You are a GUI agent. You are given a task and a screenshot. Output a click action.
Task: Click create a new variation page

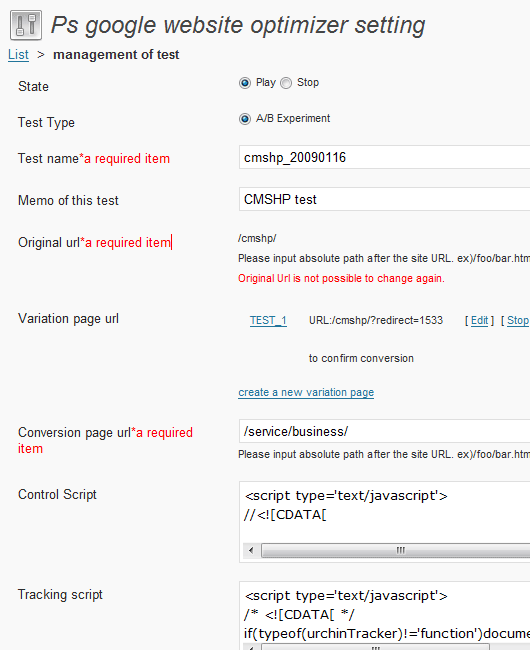pos(306,392)
